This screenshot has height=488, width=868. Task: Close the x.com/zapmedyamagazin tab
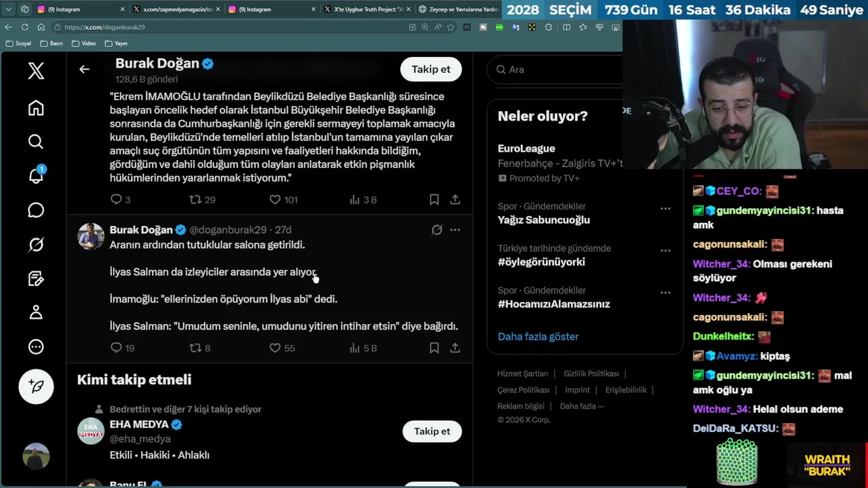coord(217,9)
